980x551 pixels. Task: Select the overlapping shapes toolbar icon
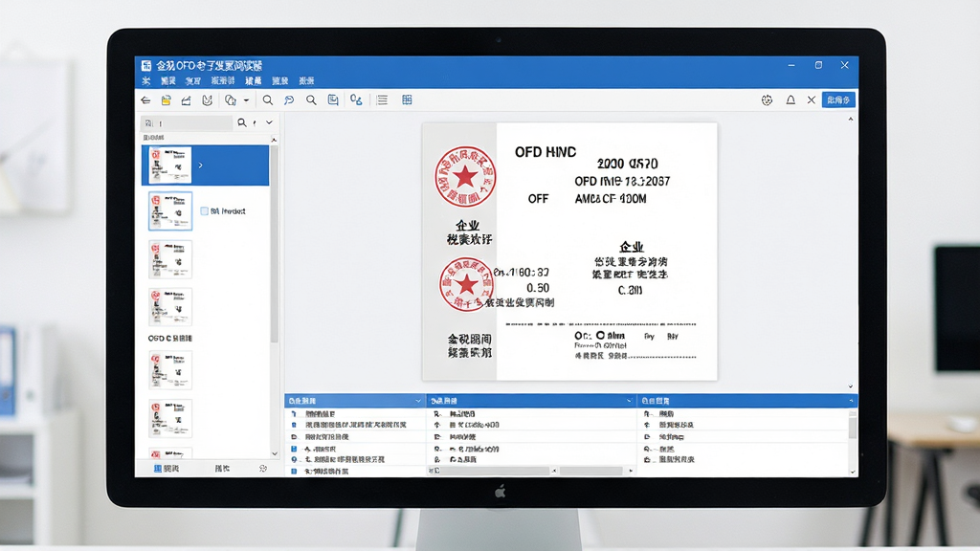[231, 99]
